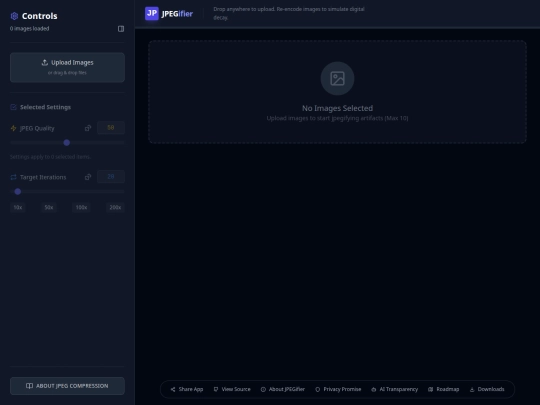Click the 0 images loaded text
This screenshot has height=405, width=540.
point(29,29)
